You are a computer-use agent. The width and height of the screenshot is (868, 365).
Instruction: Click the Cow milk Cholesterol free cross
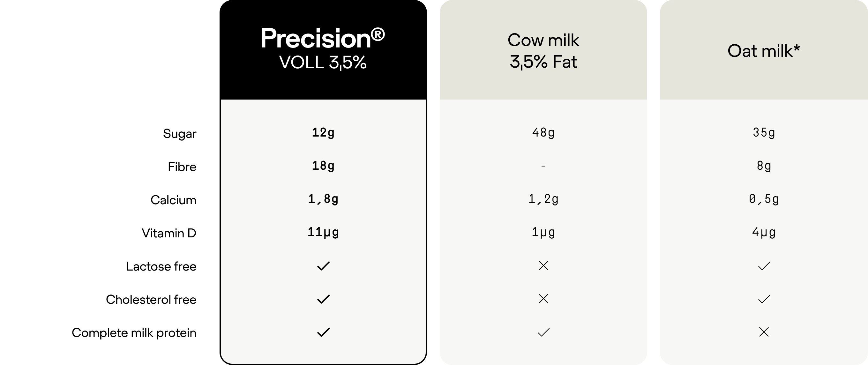pyautogui.click(x=543, y=299)
